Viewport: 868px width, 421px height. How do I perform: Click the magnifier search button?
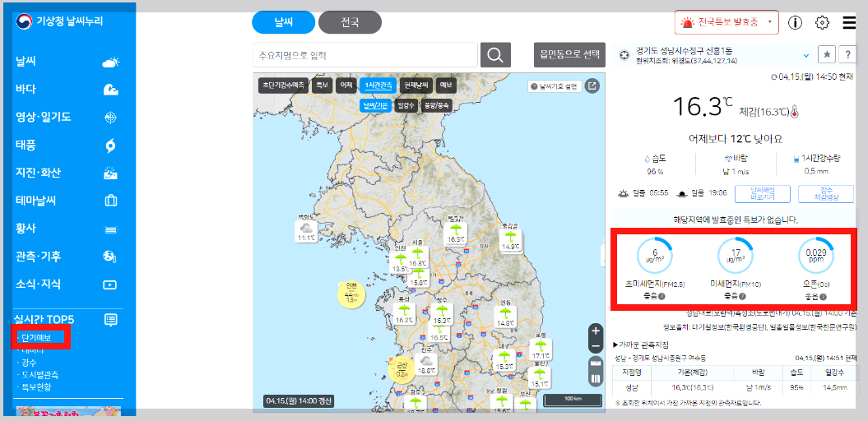point(495,55)
